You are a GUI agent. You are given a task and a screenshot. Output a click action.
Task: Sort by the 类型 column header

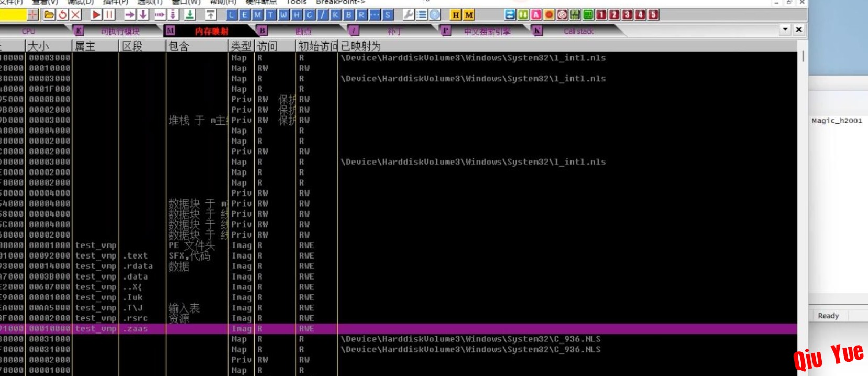241,46
